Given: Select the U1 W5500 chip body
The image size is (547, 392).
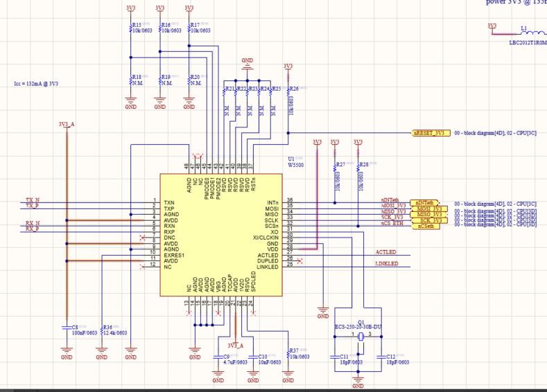Looking at the screenshot, I should pos(221,235).
